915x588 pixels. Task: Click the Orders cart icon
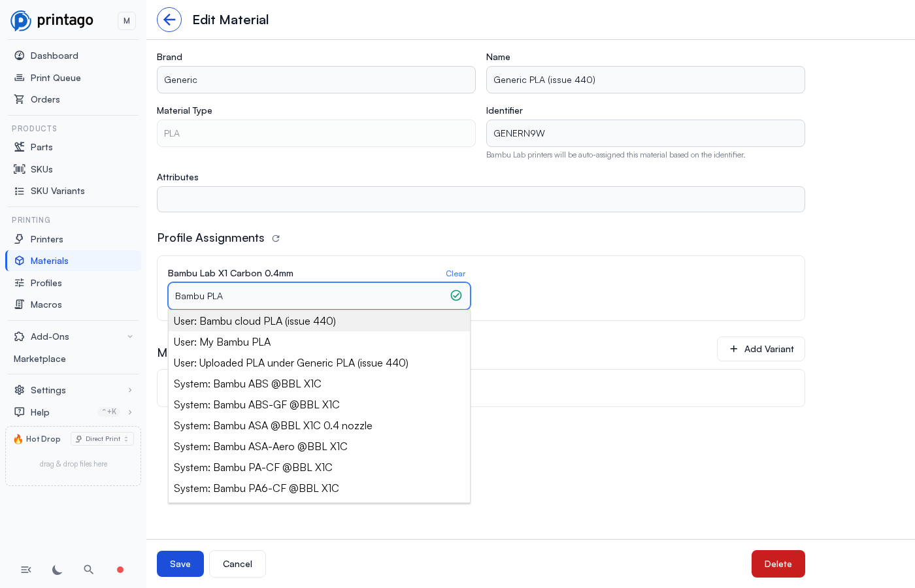point(20,99)
